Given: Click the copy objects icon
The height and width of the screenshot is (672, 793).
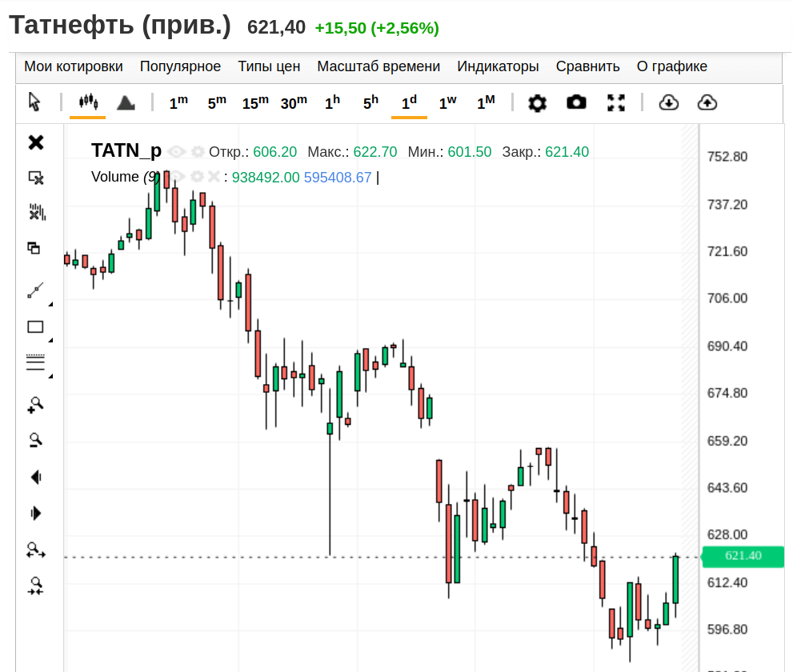Looking at the screenshot, I should click(34, 248).
